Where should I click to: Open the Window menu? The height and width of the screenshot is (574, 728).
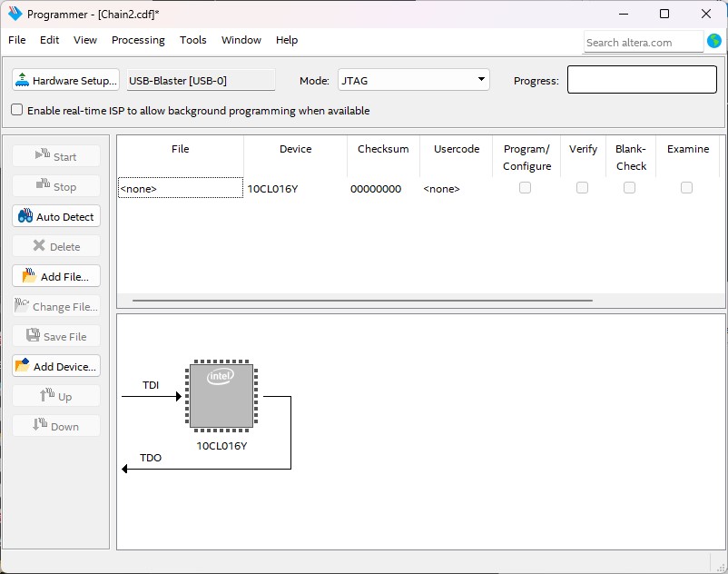(x=241, y=40)
